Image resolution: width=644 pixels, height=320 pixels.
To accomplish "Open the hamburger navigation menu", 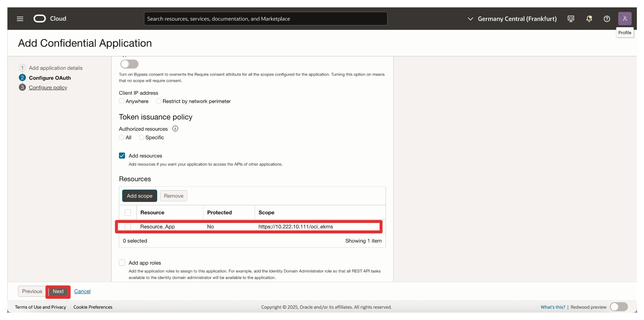I will pos(20,19).
